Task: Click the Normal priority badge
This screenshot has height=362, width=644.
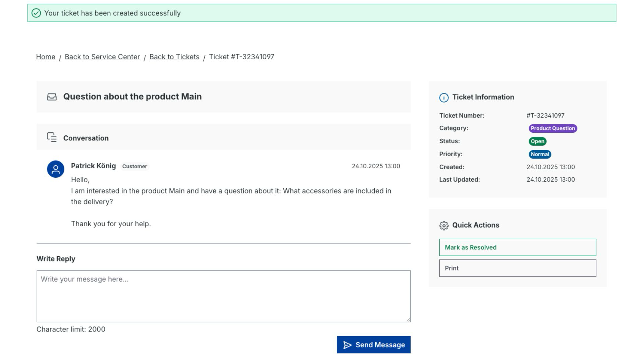Action: point(540,155)
